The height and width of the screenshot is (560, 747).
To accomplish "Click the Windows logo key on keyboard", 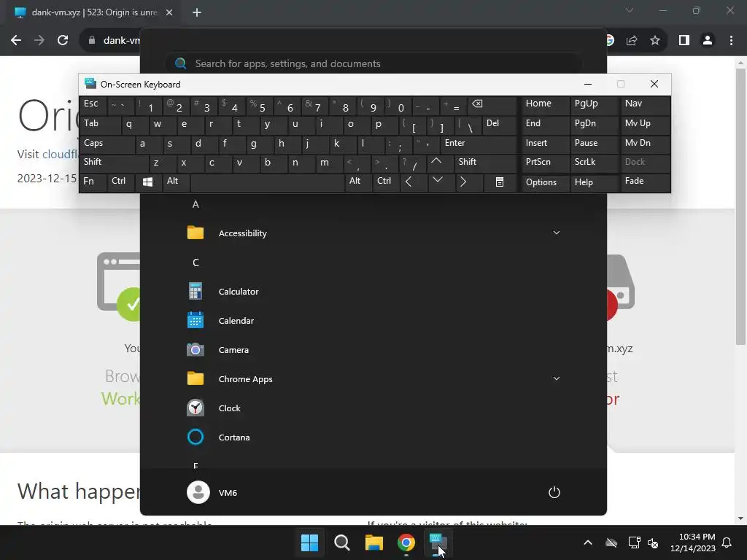I will pyautogui.click(x=147, y=182).
